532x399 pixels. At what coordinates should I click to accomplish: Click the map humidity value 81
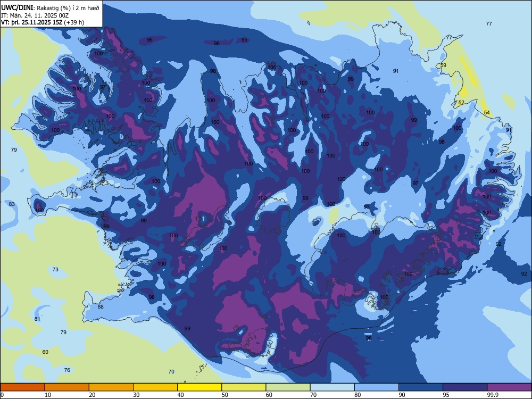pyautogui.click(x=37, y=319)
